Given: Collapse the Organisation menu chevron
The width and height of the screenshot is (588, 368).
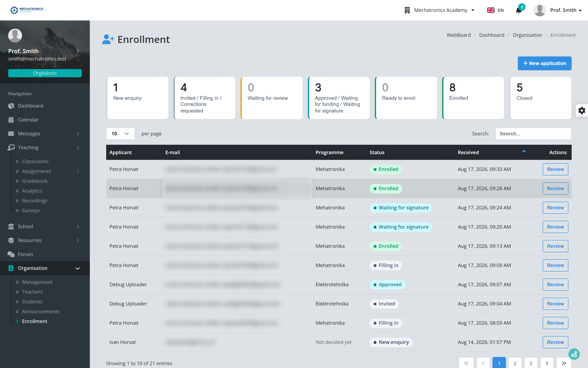Looking at the screenshot, I should pos(78,268).
